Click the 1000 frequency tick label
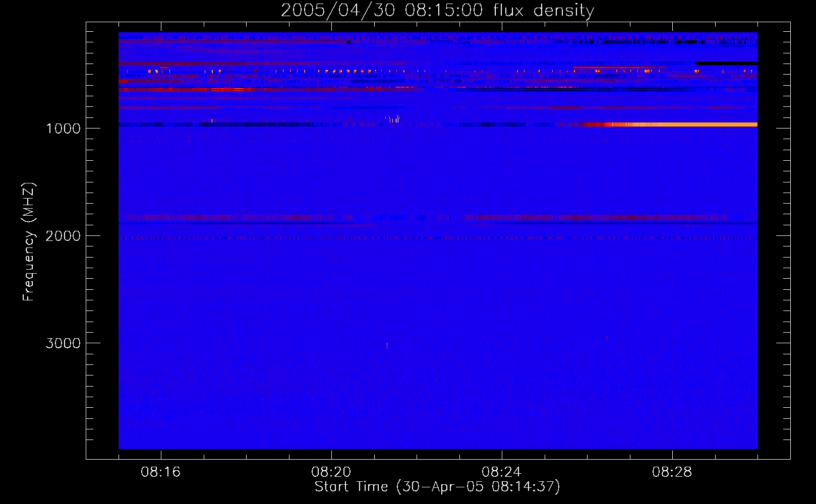816x504 pixels. point(63,129)
